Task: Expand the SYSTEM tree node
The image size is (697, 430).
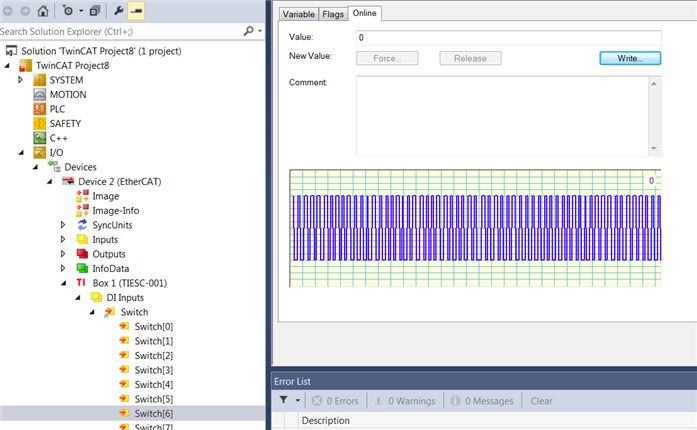Action: click(20, 80)
